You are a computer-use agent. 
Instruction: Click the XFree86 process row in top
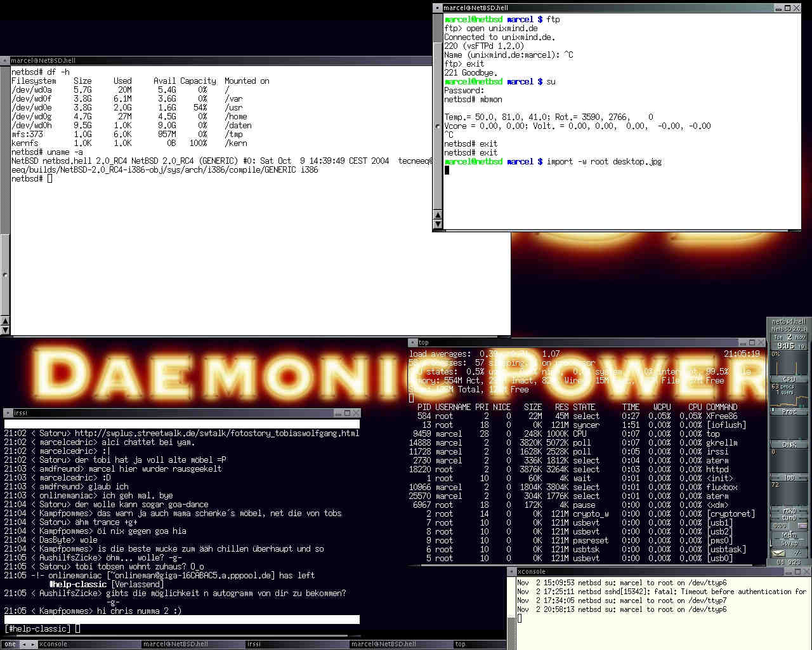coord(577,416)
